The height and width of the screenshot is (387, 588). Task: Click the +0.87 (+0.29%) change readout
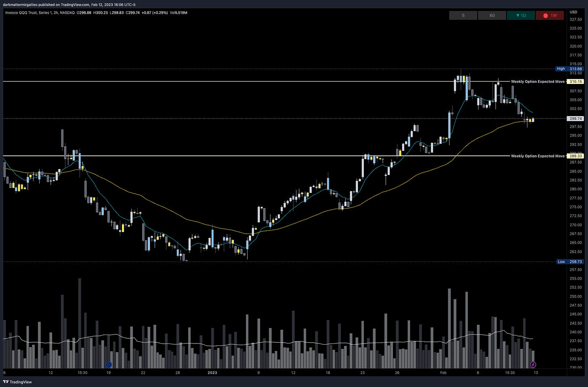tap(155, 13)
